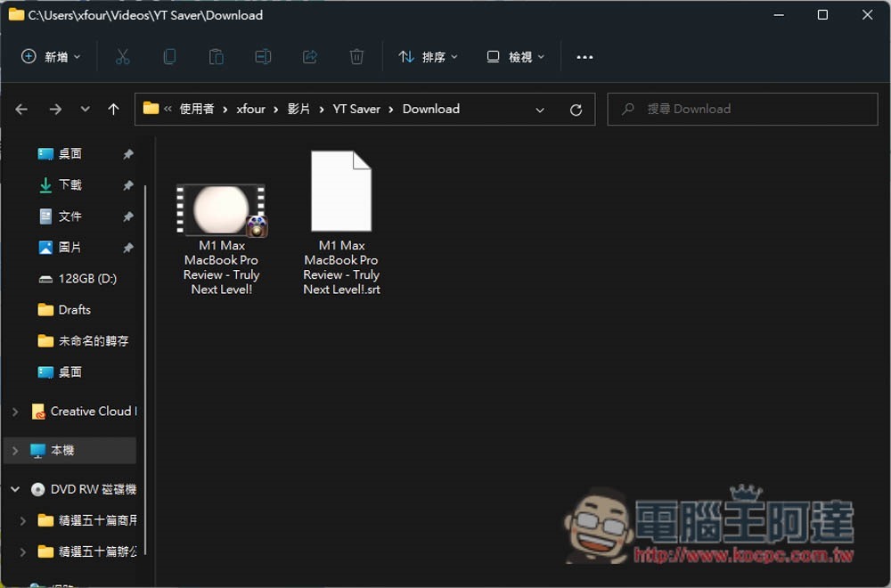Click the 搜尋 Download search field
Viewport: 891px width, 588px height.
[742, 109]
